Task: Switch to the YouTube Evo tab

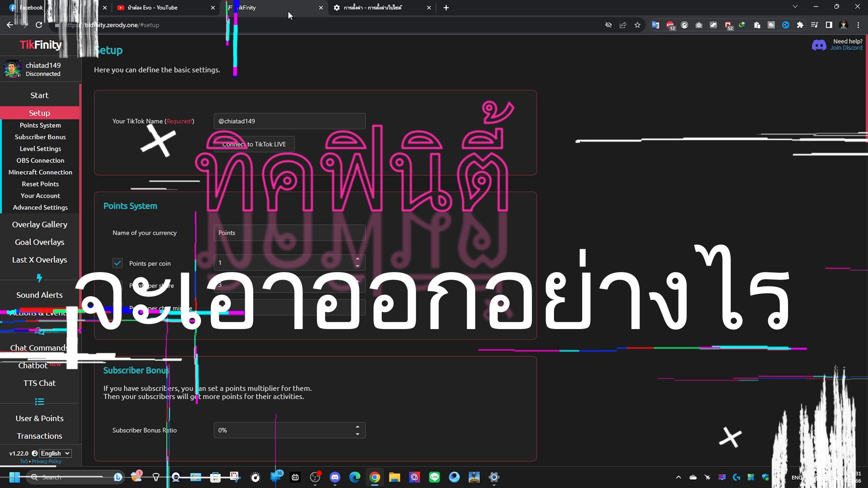Action: pos(166,7)
